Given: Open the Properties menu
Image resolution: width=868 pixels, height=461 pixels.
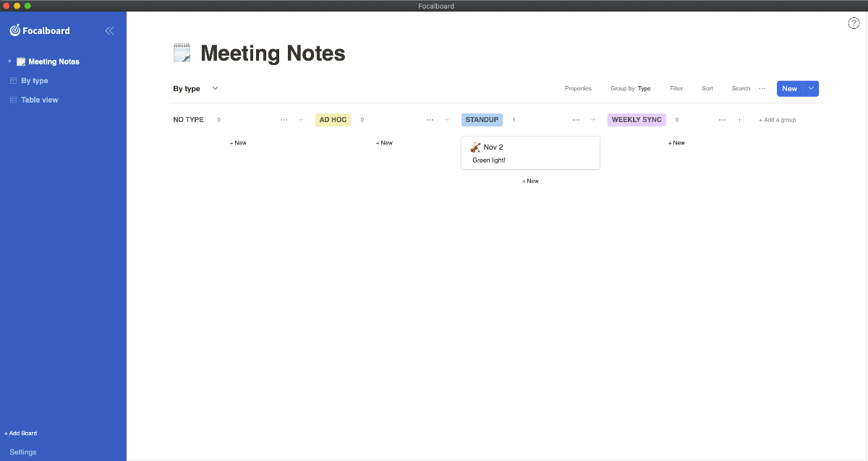Looking at the screenshot, I should coord(578,89).
